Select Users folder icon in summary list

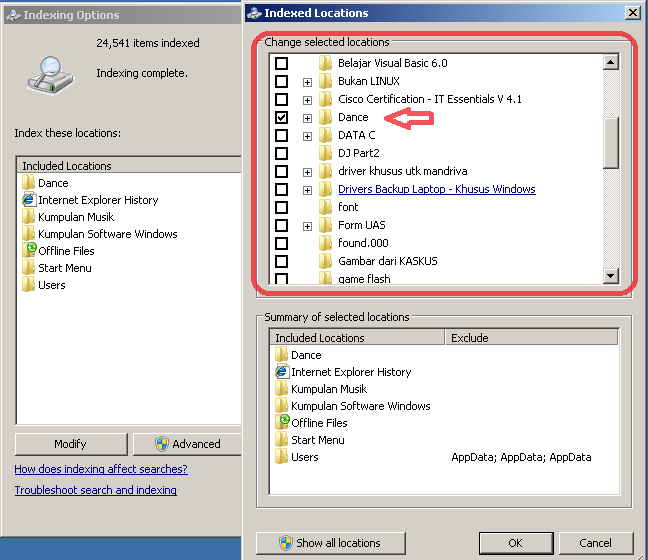click(281, 456)
